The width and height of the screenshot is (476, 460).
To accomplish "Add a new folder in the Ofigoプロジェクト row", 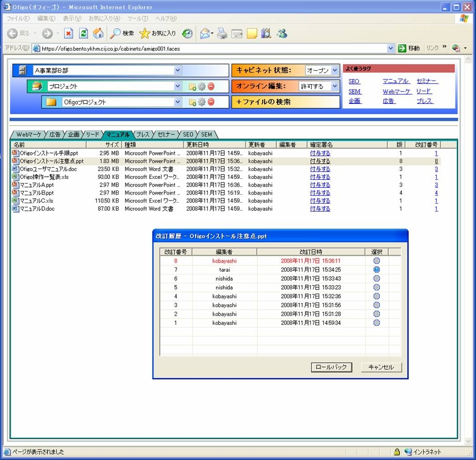I will coord(192,102).
